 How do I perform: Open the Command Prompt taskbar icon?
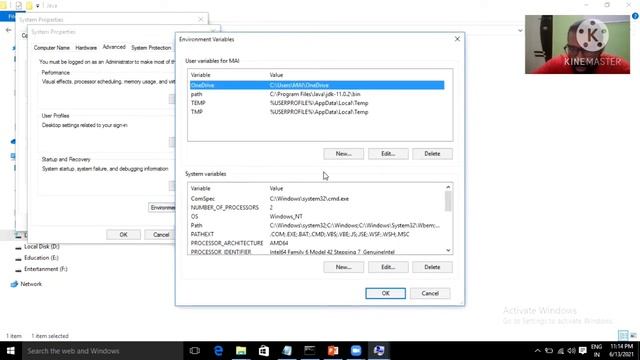click(310, 351)
